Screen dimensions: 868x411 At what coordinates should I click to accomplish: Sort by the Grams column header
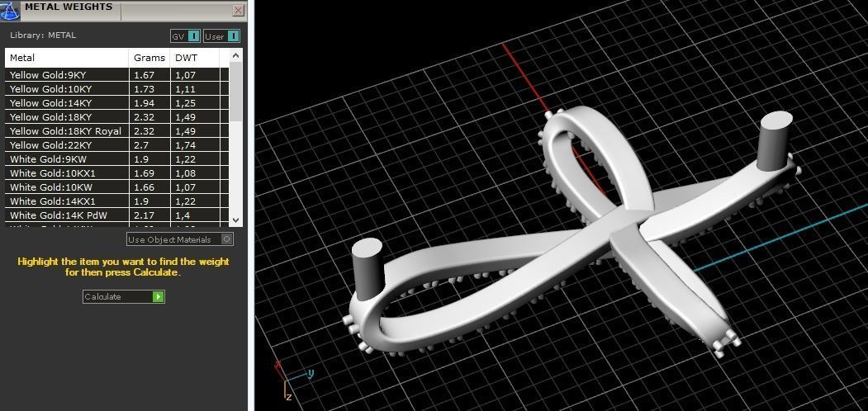149,58
